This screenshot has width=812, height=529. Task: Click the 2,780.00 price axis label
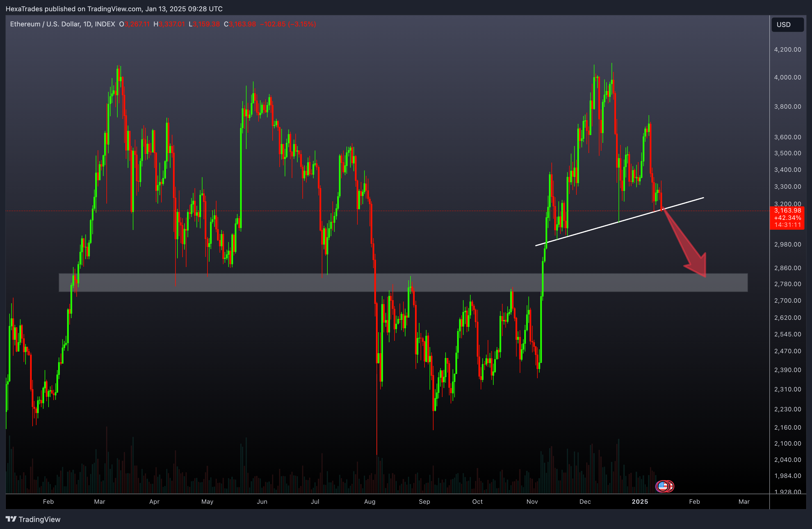click(x=788, y=284)
